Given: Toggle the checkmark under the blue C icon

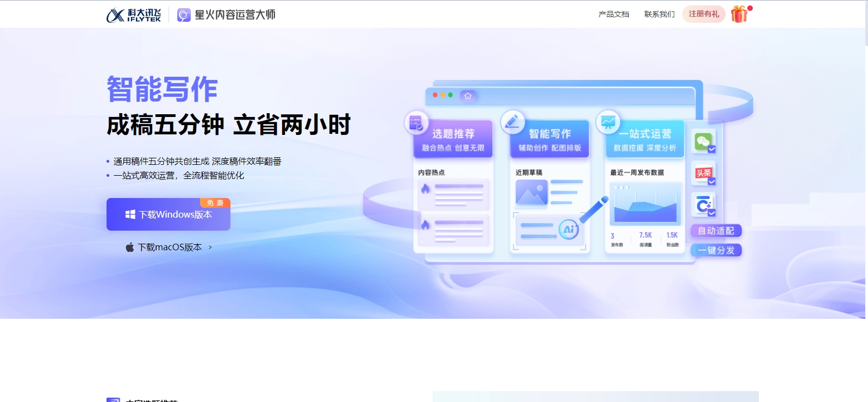Looking at the screenshot, I should point(711,213).
